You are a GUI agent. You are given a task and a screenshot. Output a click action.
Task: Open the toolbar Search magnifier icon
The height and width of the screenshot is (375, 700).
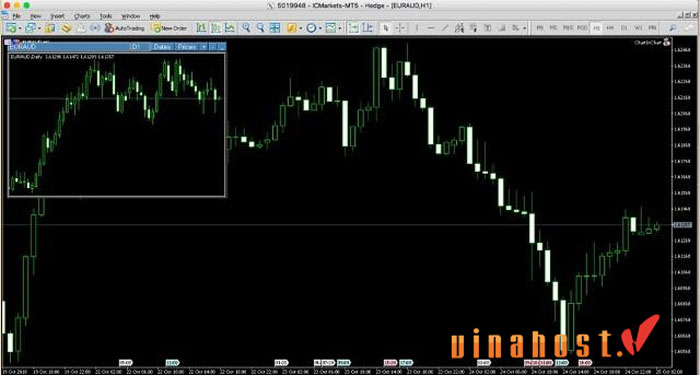672,28
